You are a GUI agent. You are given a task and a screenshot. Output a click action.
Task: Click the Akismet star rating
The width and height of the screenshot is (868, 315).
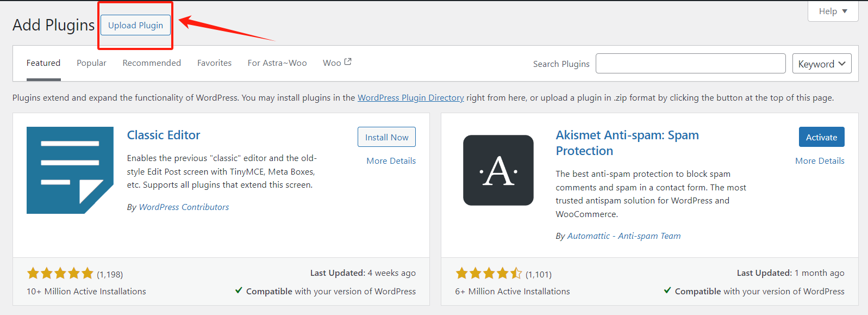tap(489, 274)
